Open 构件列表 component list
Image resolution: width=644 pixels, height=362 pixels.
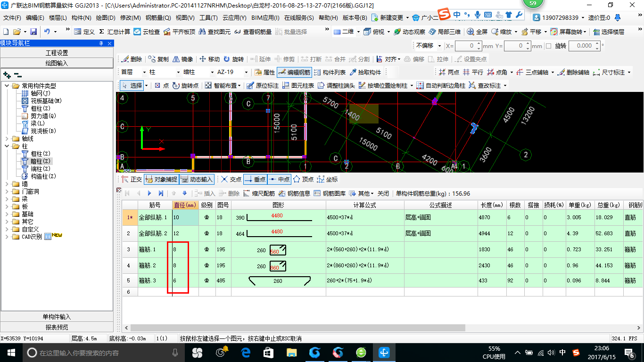[330, 72]
